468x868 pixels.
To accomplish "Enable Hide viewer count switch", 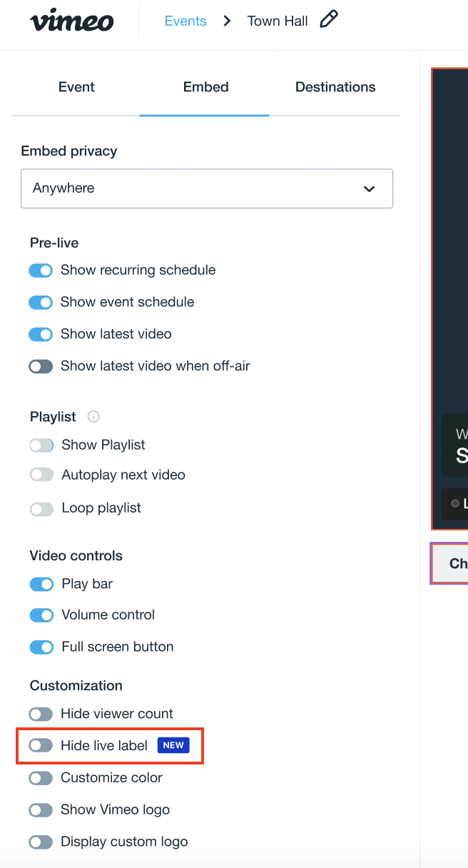I will coord(41,714).
